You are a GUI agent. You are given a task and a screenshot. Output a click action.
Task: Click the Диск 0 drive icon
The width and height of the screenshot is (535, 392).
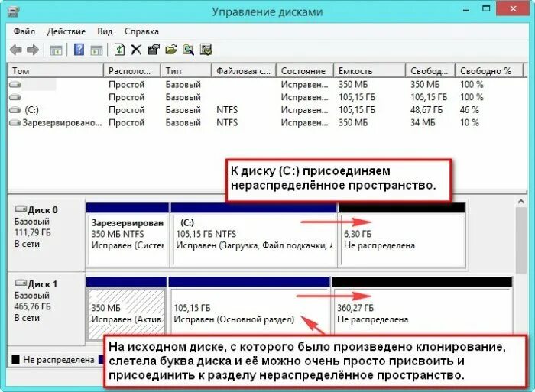[21, 209]
